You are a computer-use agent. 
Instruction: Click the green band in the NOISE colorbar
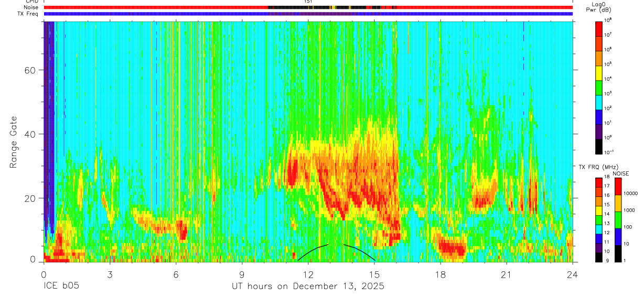coord(618,221)
